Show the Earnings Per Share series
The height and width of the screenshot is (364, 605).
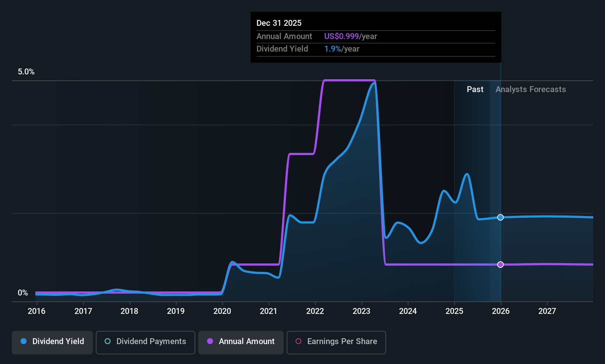pyautogui.click(x=336, y=342)
